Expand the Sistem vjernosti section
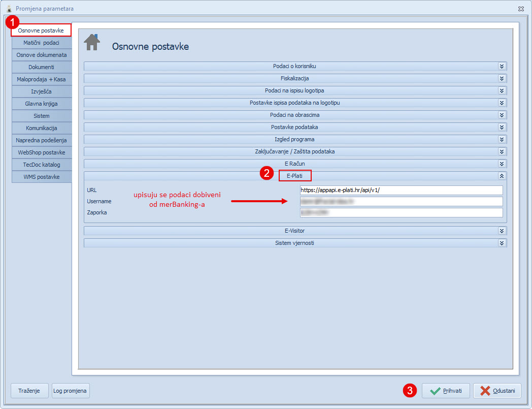 pyautogui.click(x=502, y=243)
